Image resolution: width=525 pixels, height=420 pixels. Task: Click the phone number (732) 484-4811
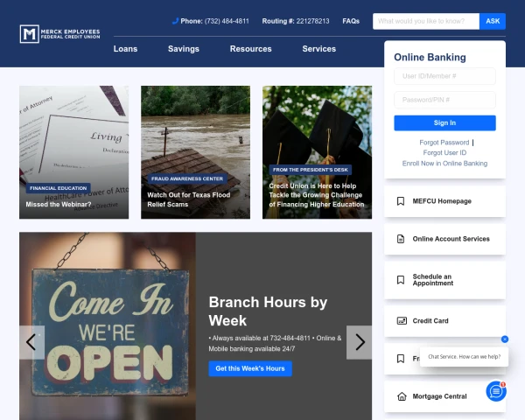pos(227,21)
